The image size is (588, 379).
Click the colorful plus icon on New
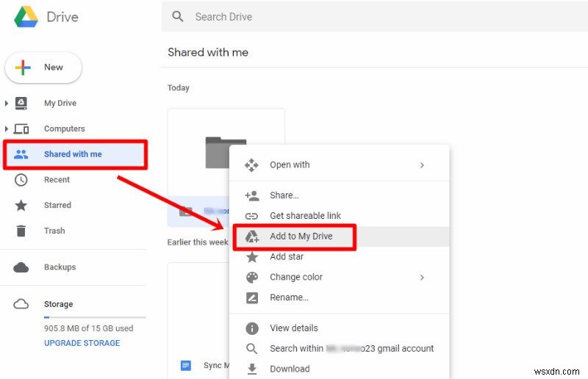coord(23,68)
